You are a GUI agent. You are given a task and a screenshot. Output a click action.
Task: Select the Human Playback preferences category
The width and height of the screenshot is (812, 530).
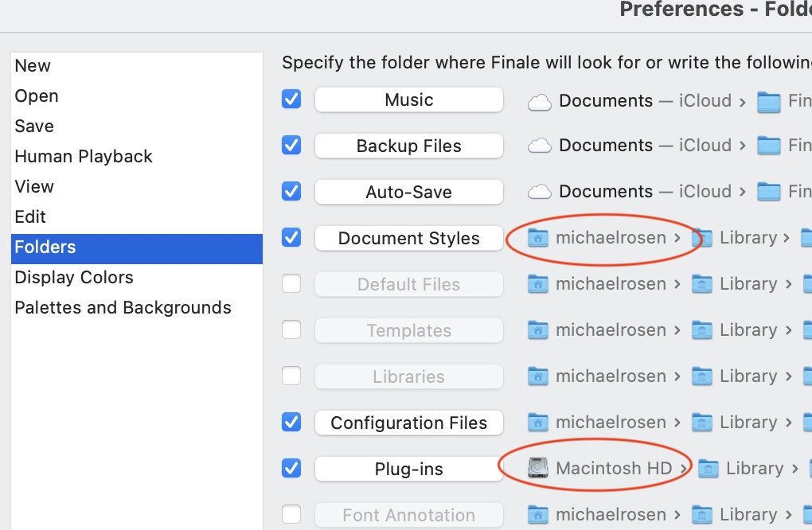[84, 157]
